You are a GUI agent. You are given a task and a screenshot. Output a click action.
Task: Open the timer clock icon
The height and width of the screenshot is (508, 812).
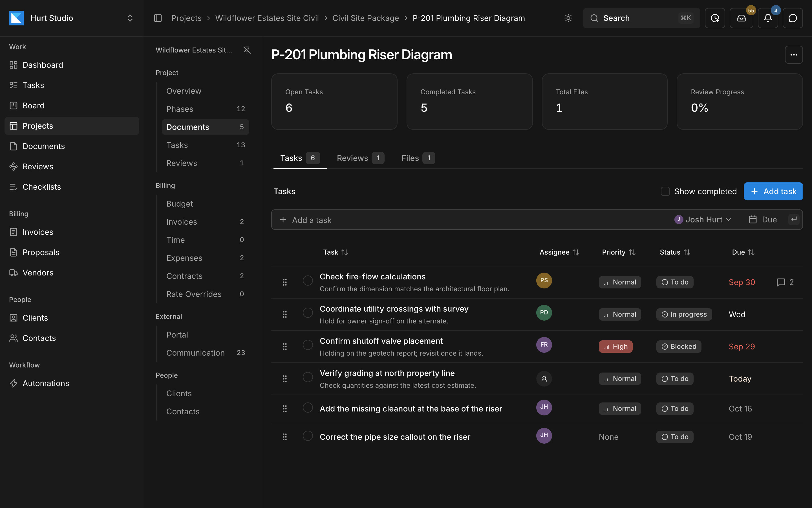pyautogui.click(x=715, y=18)
